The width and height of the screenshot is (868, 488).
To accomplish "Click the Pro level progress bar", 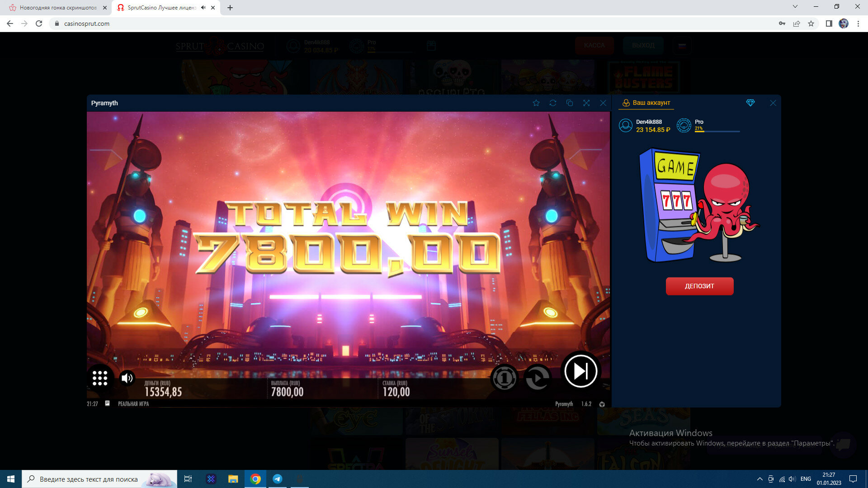I will click(717, 131).
